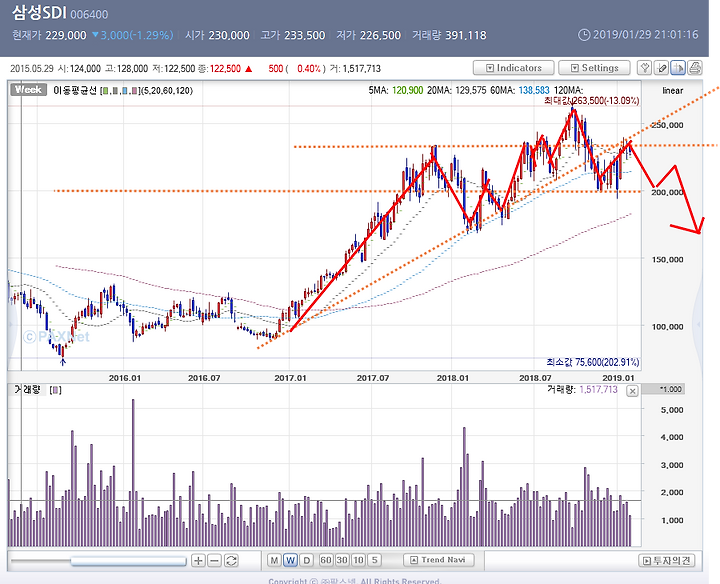Screen dimensions: 720x584
Task: Zoom in with the plus button
Action: (x=198, y=561)
